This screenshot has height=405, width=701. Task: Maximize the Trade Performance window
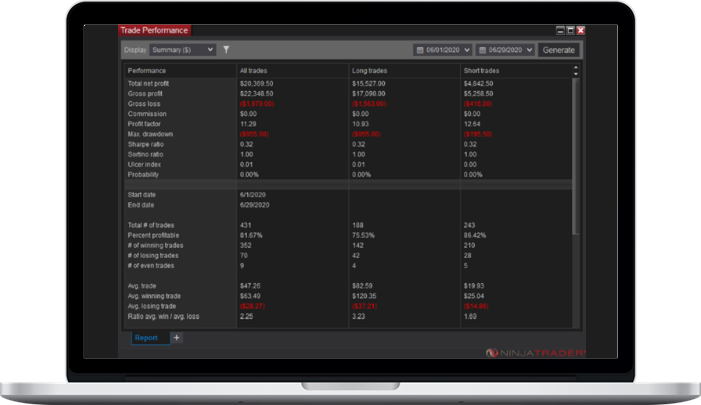point(568,31)
